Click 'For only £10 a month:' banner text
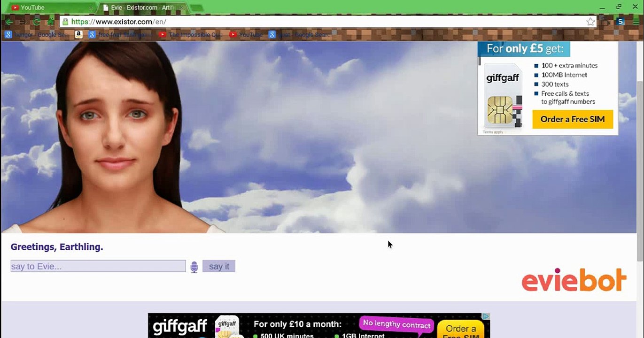This screenshot has width=644, height=338. click(x=297, y=324)
